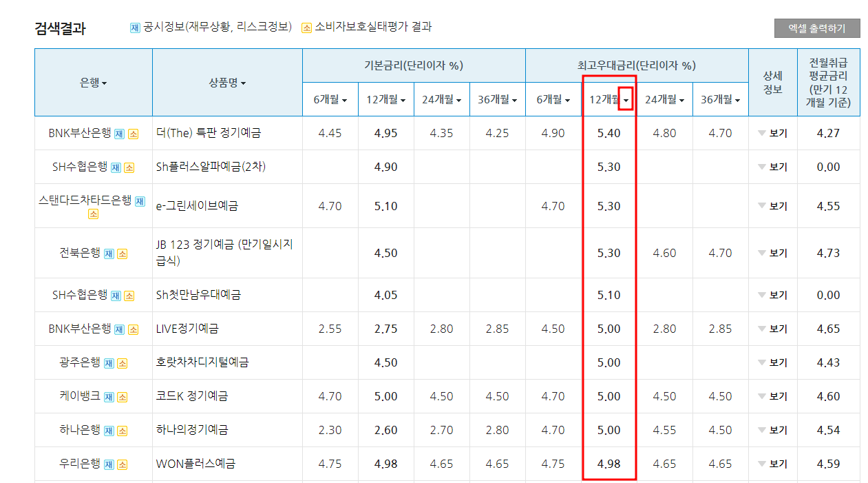Screen dimensions: 868x483
Task: Click the 코드K 정기예금 product name
Action: tap(192, 396)
